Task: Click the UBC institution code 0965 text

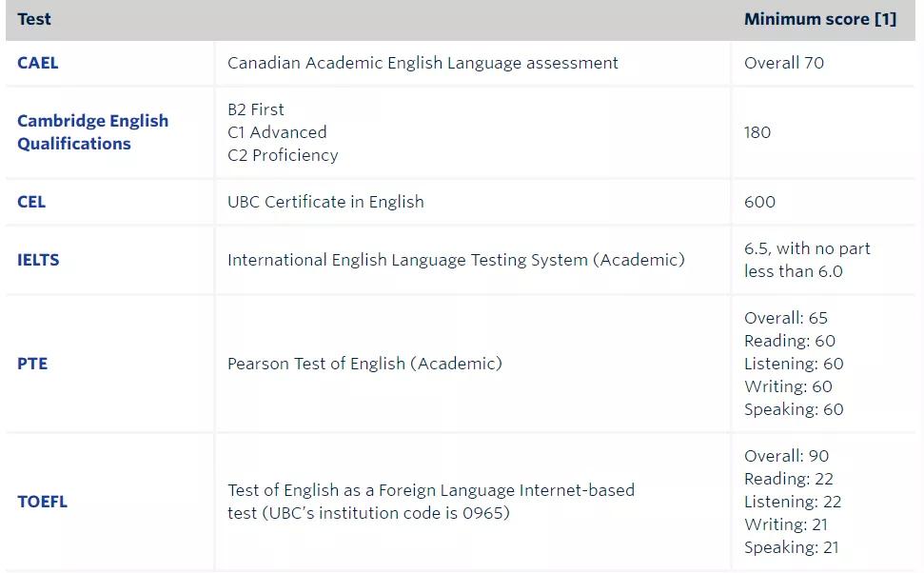Action: click(368, 514)
